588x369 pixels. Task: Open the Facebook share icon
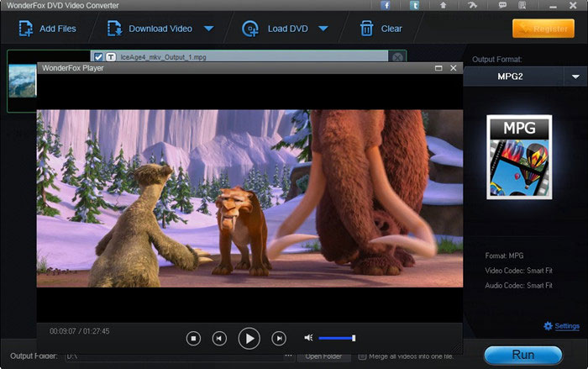(385, 5)
